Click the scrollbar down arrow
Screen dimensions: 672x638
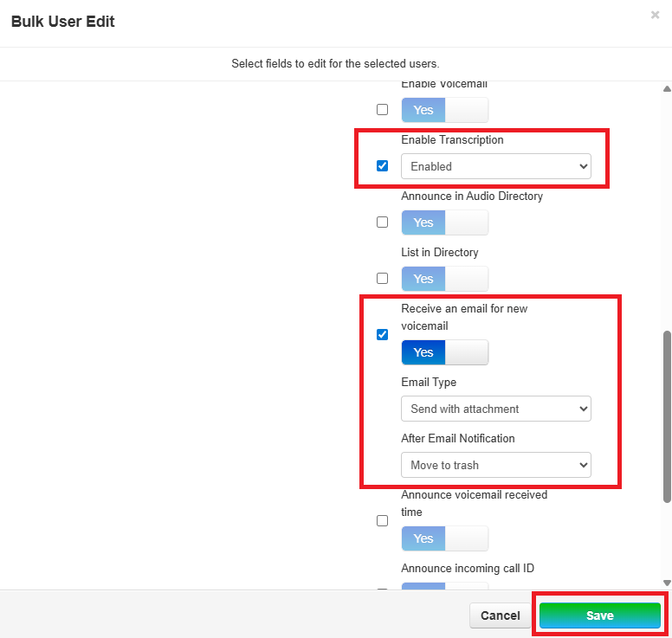point(666,583)
